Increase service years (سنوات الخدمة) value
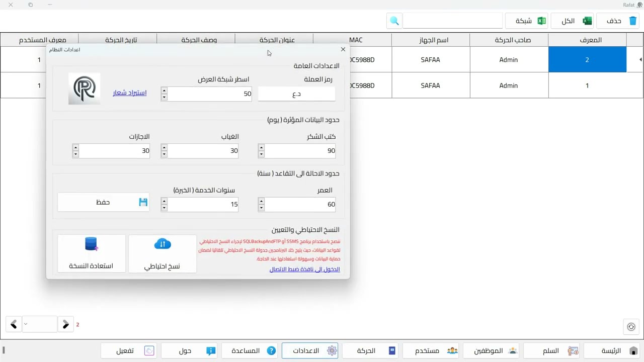Viewport: 644px width, 362px height. [164, 201]
